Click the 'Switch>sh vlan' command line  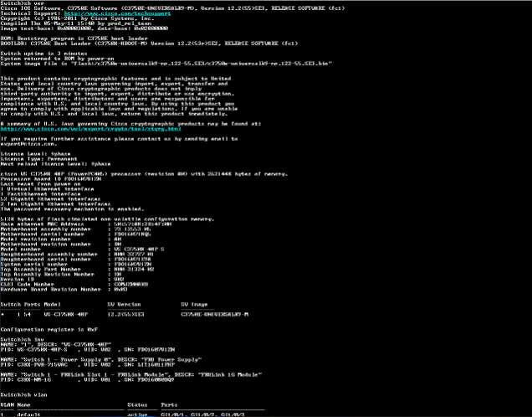coord(23,395)
